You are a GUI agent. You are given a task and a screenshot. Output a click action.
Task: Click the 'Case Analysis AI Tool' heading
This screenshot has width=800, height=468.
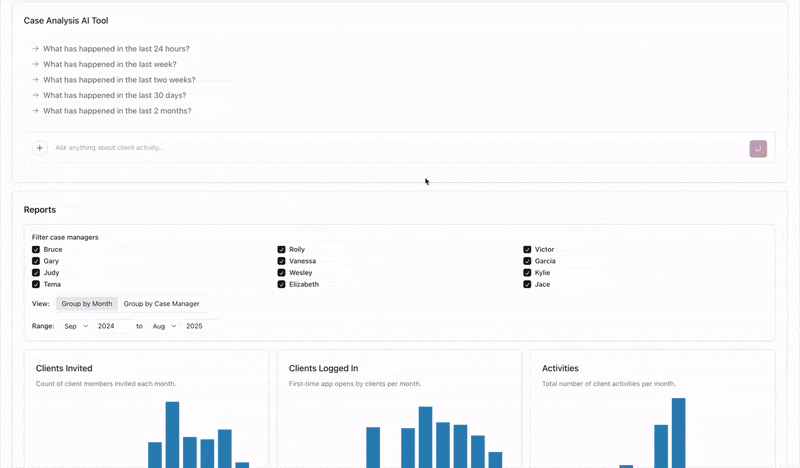(66, 21)
